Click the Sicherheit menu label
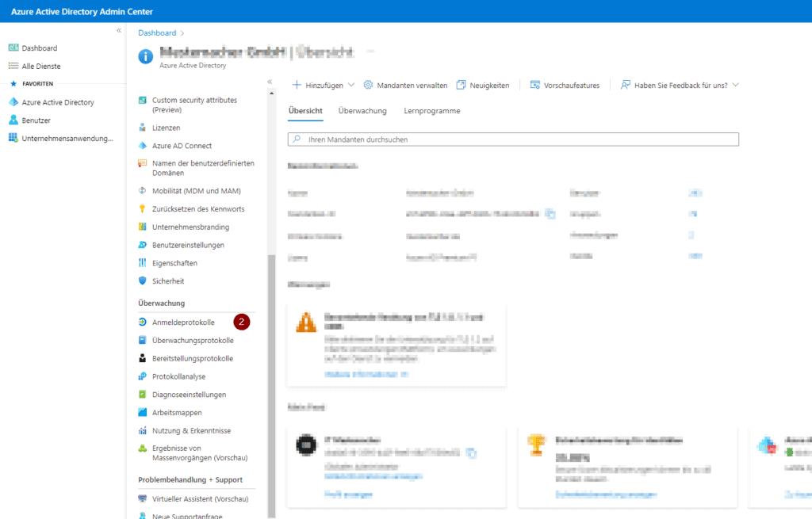Viewport: 812px width, 519px height. click(x=168, y=281)
